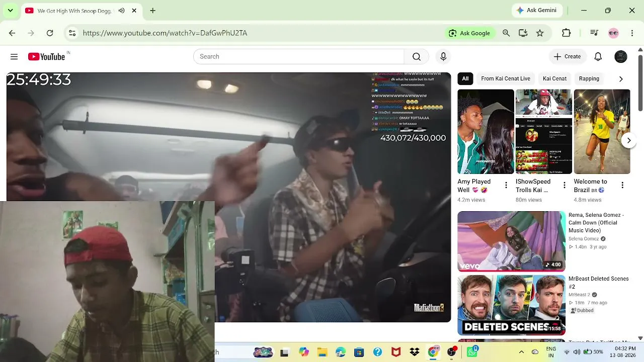Screen dimensions: 644x362
Task: Visit the Selena Gomez channel
Action: (x=584, y=239)
